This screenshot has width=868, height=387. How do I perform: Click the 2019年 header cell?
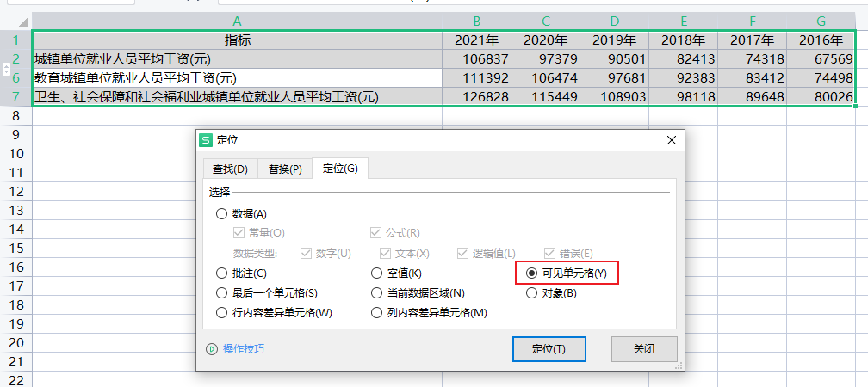pyautogui.click(x=615, y=40)
